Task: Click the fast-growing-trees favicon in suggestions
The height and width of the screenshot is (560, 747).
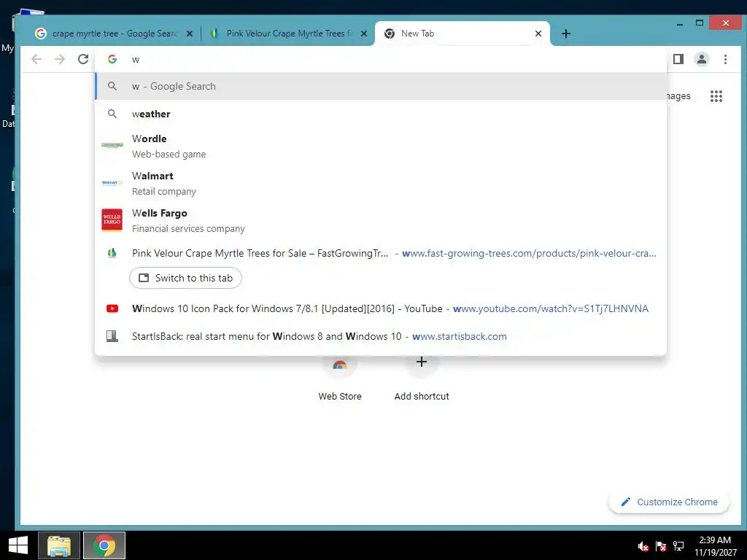Action: [112, 253]
